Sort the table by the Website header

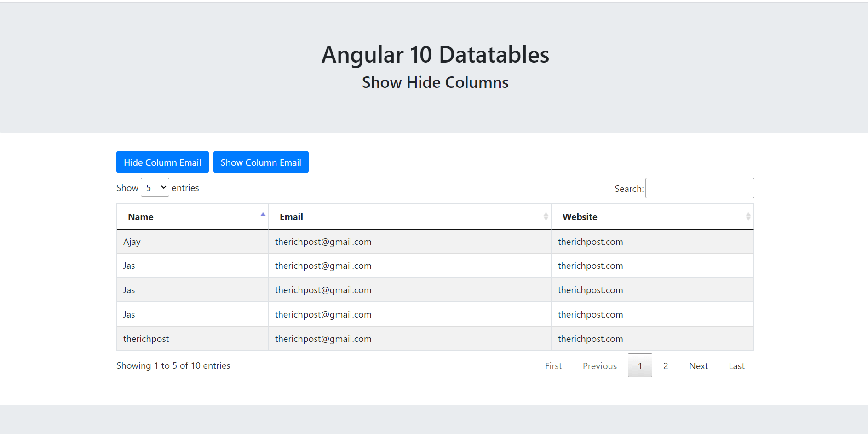pyautogui.click(x=580, y=216)
